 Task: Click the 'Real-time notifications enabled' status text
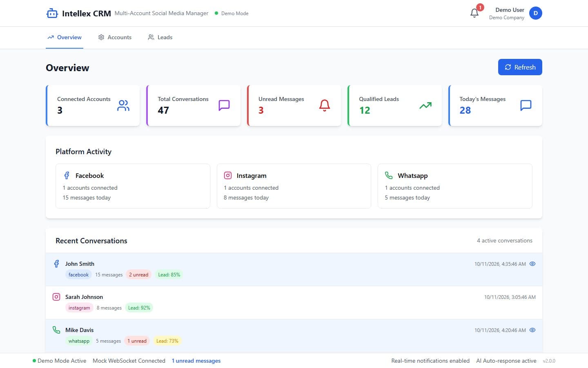coord(430,361)
